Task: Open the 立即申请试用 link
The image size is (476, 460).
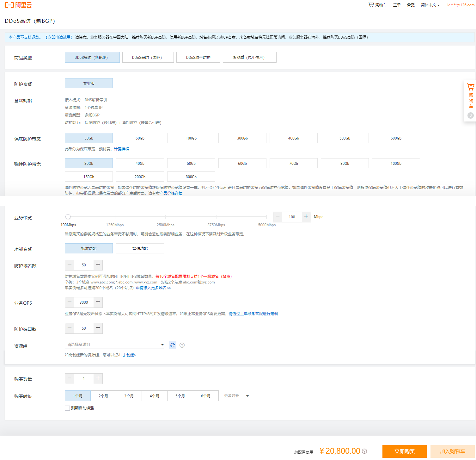Action: click(x=59, y=37)
